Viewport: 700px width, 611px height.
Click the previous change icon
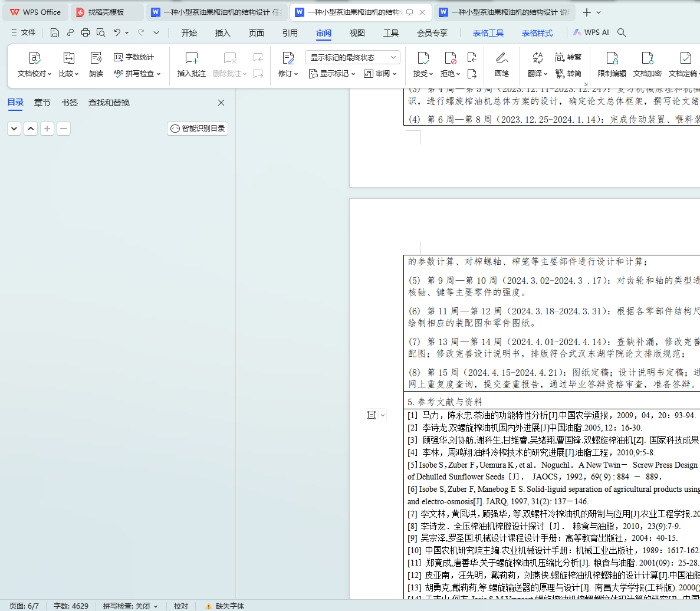pos(472,57)
